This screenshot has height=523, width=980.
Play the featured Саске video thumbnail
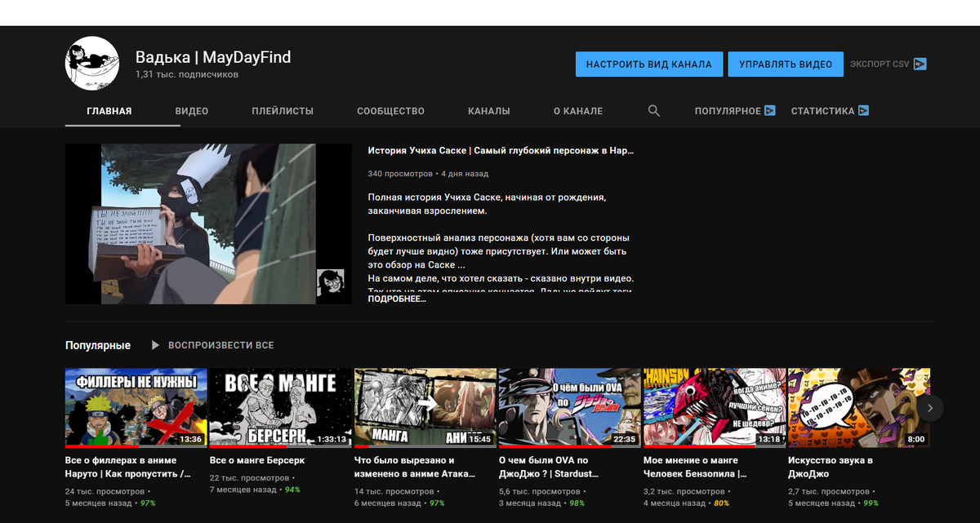pos(208,224)
